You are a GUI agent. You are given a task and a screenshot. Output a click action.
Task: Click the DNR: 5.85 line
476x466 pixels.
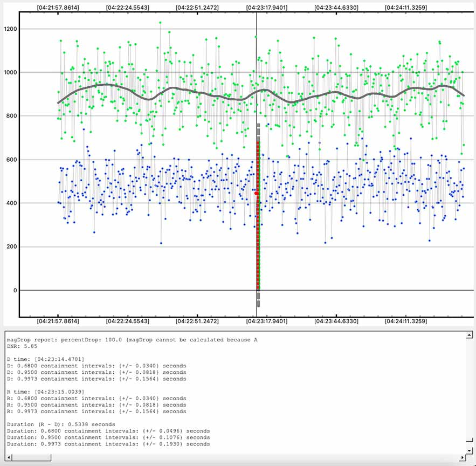coord(22,346)
